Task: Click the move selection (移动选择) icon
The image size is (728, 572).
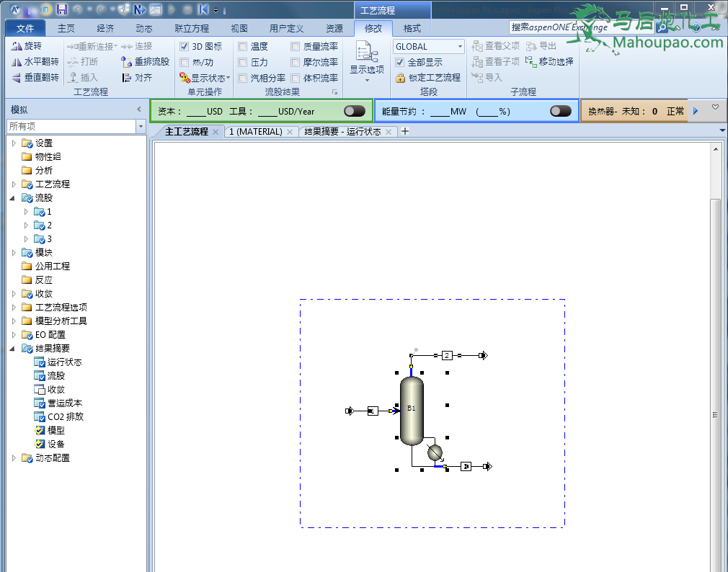Action: (531, 62)
